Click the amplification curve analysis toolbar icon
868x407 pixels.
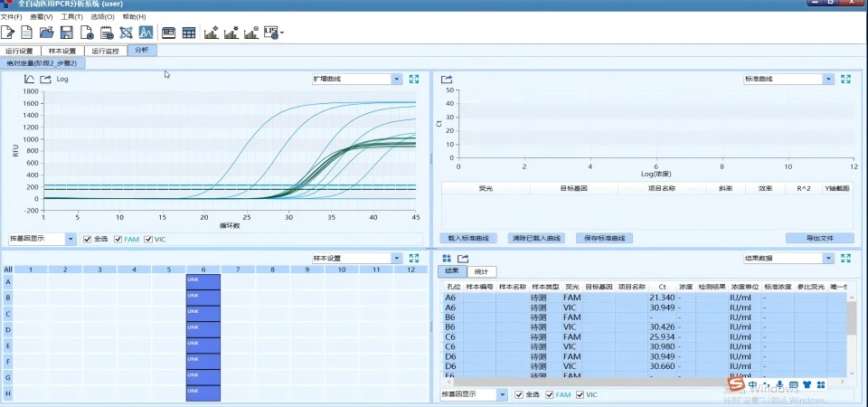click(146, 33)
